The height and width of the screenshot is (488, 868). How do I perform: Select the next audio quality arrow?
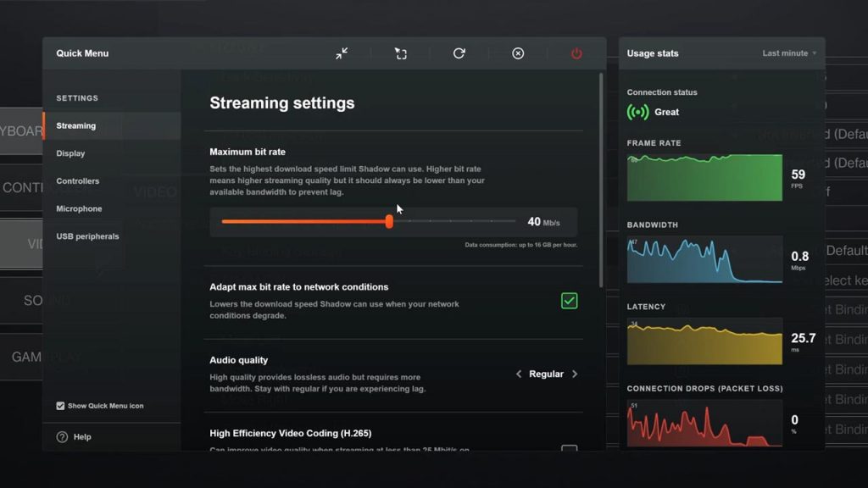pos(575,374)
